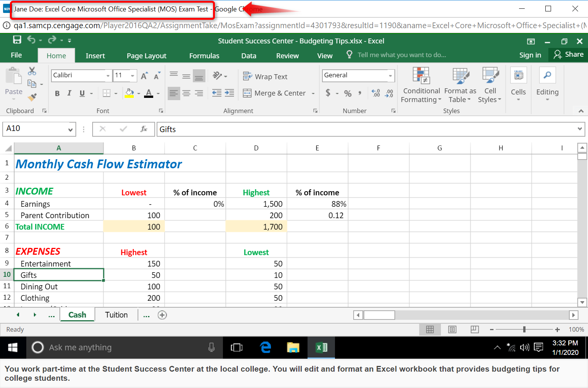The height and width of the screenshot is (388, 588).
Task: Open Microsoft Edge from the taskbar
Action: [x=266, y=347]
